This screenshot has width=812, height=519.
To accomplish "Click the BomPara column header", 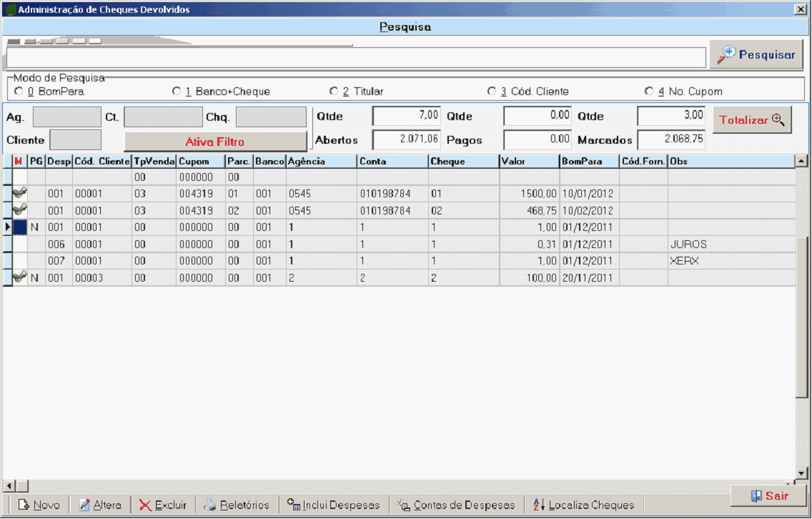I will [x=589, y=162].
